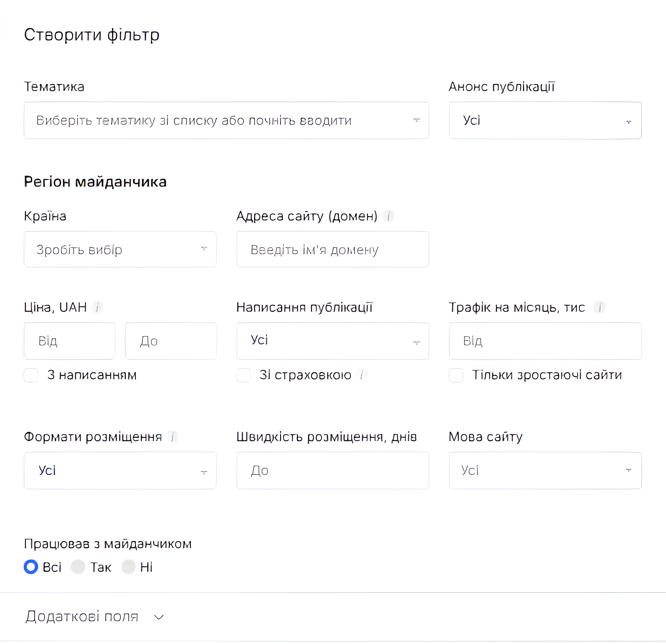The image size is (666, 644).
Task: Click info icon beside Зі страховкою
Action: (362, 375)
